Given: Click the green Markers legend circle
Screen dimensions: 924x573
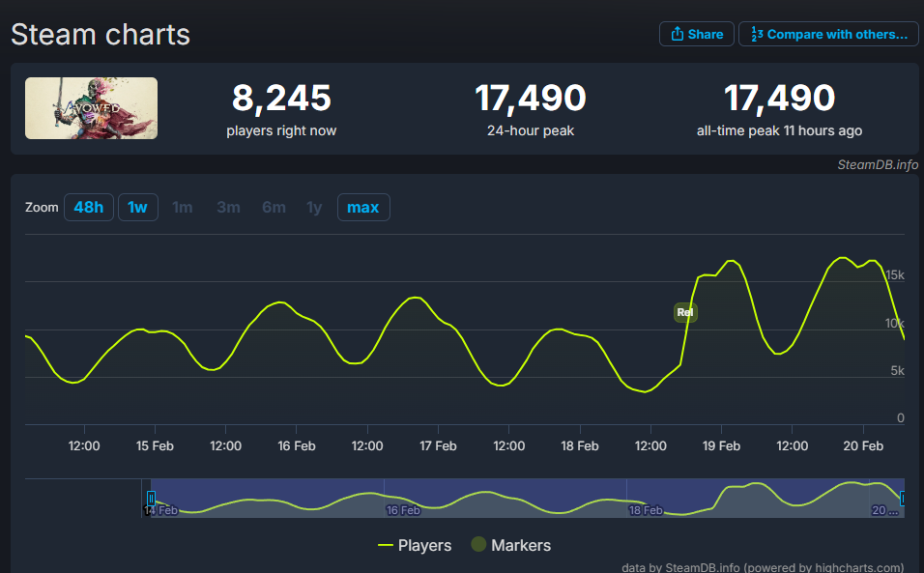Looking at the screenshot, I should [x=478, y=545].
